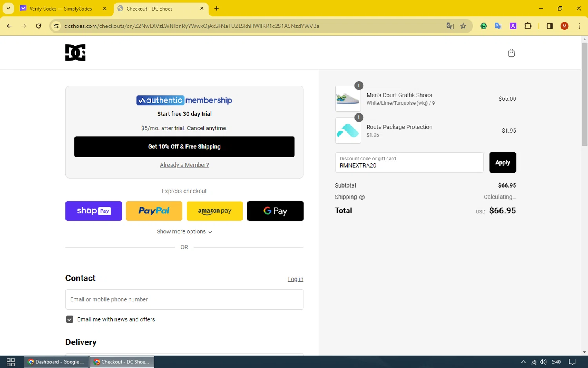Select the Checkout - DC Shoes taskbar button
Viewport: 588px width, 368px height.
(122, 362)
